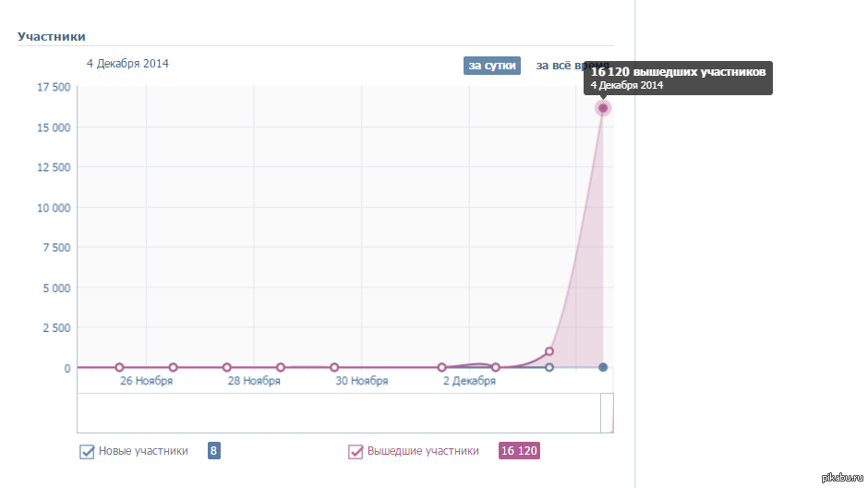This screenshot has width=868, height=488.
Task: Click the leftmost pink data point
Action: pyautogui.click(x=119, y=368)
